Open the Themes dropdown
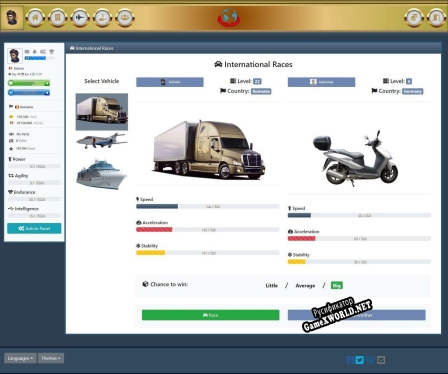448x374 pixels. [51, 358]
